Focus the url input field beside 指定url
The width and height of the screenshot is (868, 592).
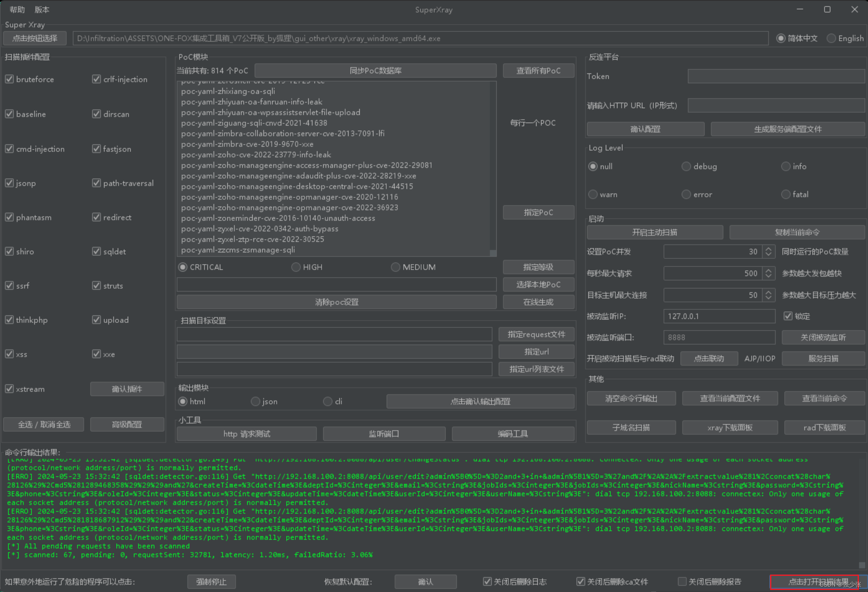[334, 352]
